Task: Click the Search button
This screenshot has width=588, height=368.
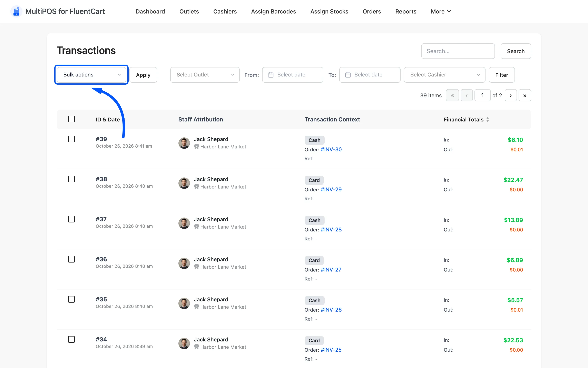Action: (x=516, y=51)
